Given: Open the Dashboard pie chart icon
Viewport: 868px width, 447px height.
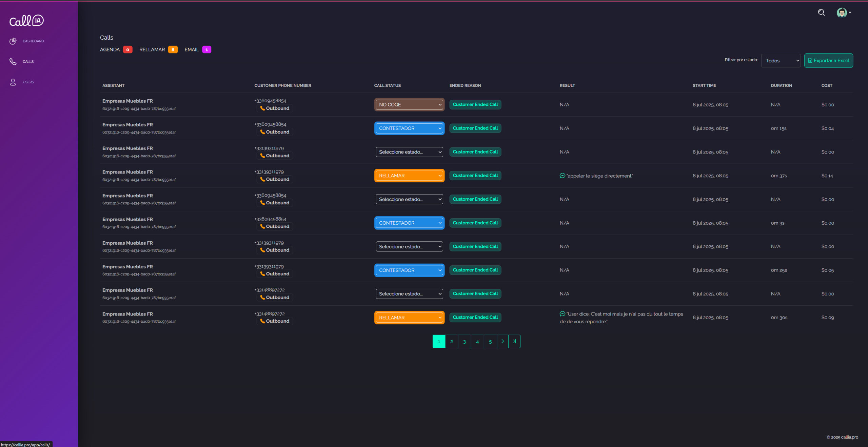Looking at the screenshot, I should (13, 41).
